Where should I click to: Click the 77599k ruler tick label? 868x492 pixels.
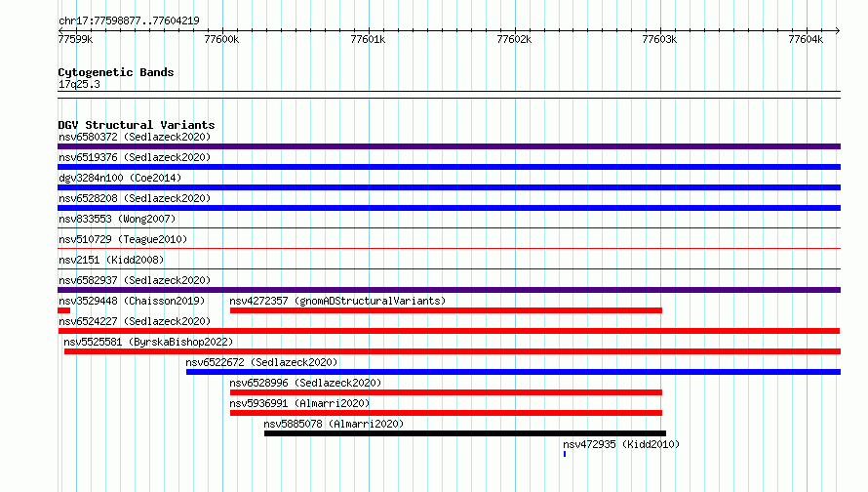(x=75, y=39)
